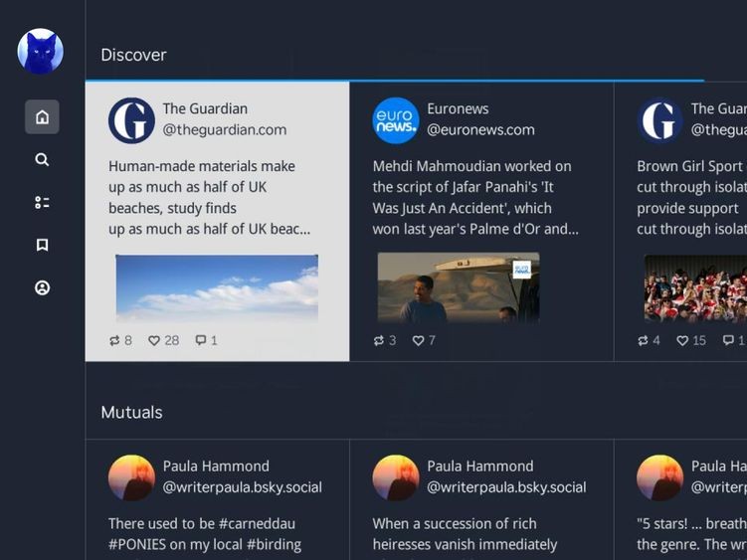Select the Discover feed heading
Screen dimensions: 747x560
pos(134,55)
